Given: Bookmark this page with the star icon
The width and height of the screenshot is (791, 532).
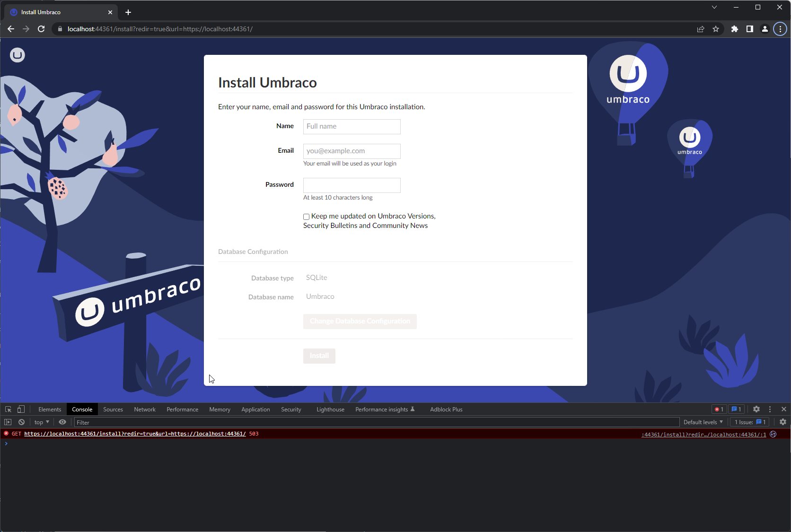Looking at the screenshot, I should point(716,29).
